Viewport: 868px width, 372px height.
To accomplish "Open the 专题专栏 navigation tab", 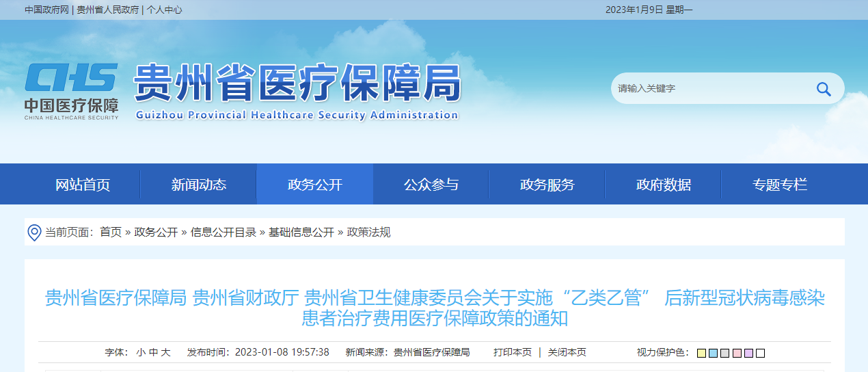I will [x=780, y=185].
